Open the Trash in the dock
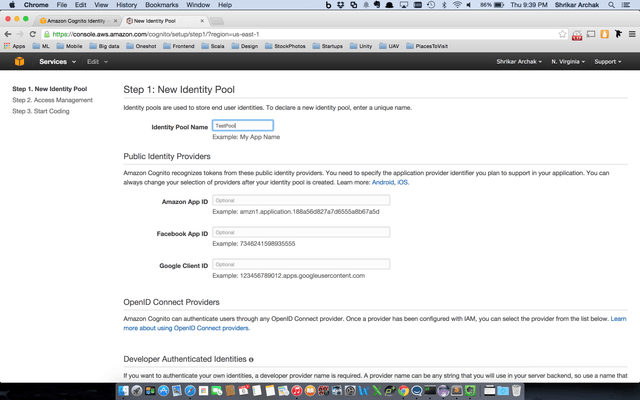This screenshot has width=640, height=400. (x=516, y=391)
